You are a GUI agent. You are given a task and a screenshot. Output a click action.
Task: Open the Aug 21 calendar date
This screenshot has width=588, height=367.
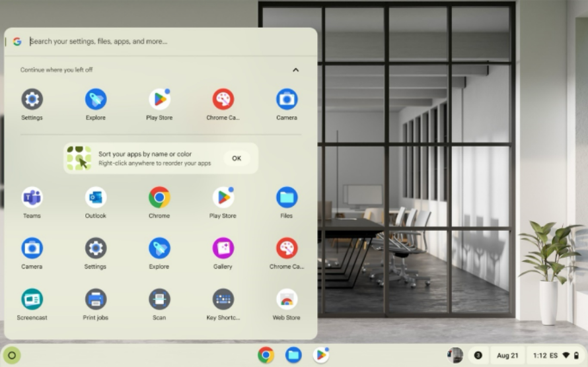(x=507, y=355)
